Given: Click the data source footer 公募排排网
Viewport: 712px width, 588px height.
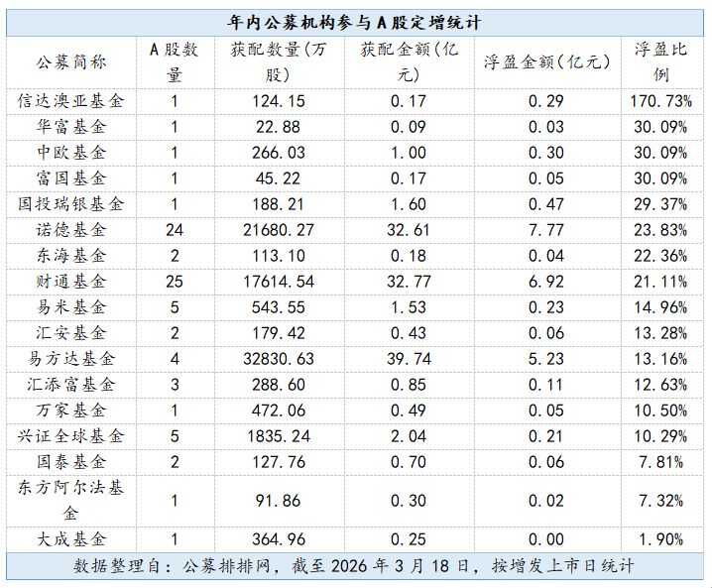Looking at the screenshot, I should pos(226,566).
